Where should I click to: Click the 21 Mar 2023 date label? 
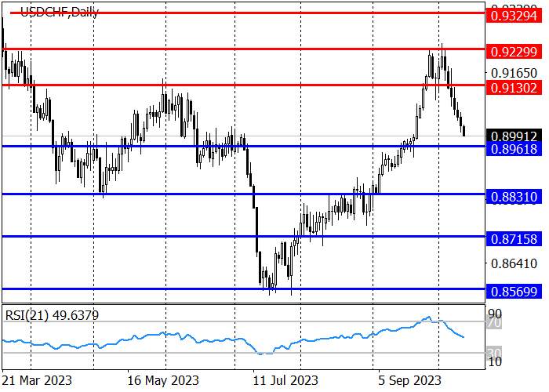tap(37, 380)
